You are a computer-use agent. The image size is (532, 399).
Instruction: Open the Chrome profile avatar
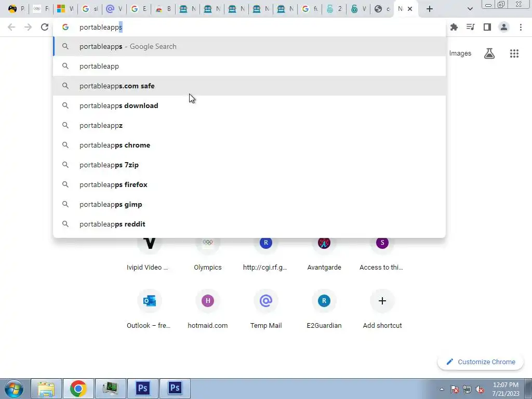tap(504, 27)
